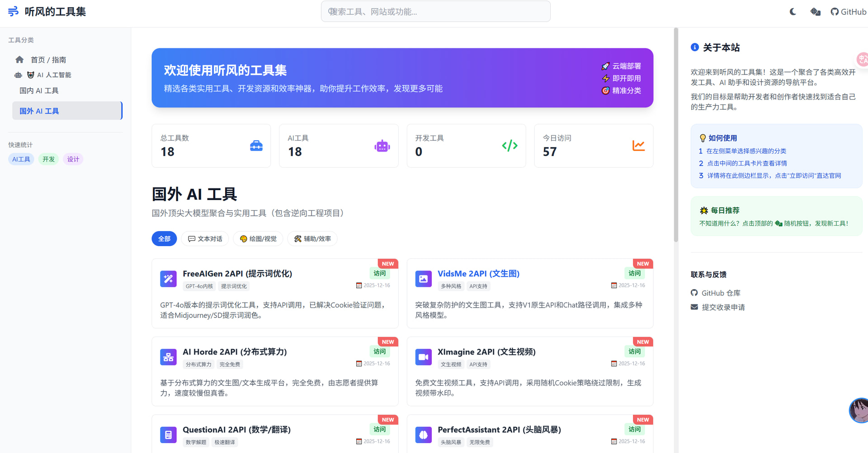Open the GitHub link in the header

pos(848,12)
